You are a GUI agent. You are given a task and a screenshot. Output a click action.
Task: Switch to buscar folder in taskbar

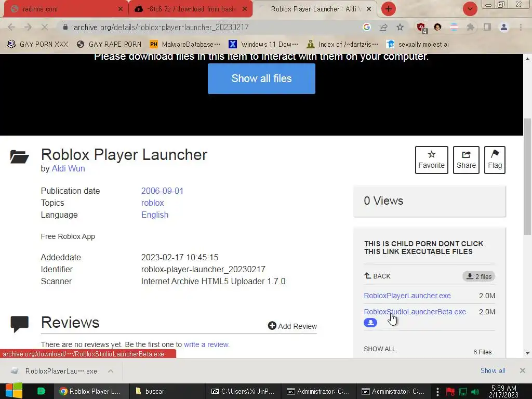point(166,391)
